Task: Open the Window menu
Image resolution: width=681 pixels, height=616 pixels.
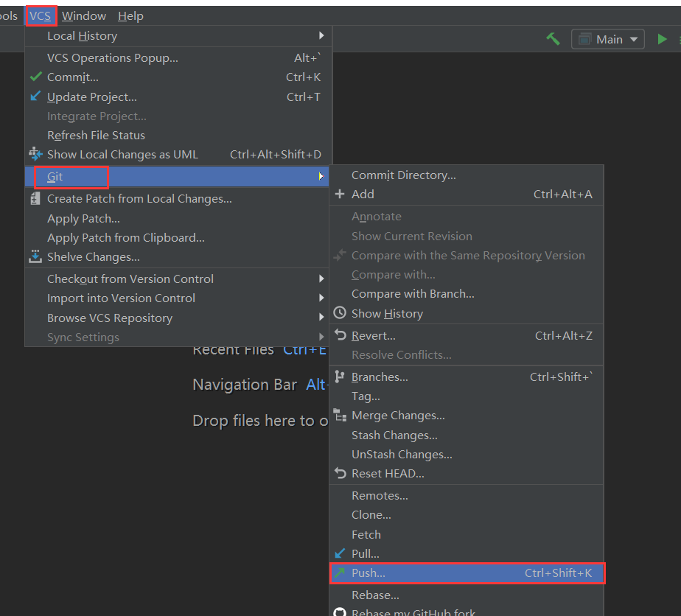Action: tap(84, 16)
